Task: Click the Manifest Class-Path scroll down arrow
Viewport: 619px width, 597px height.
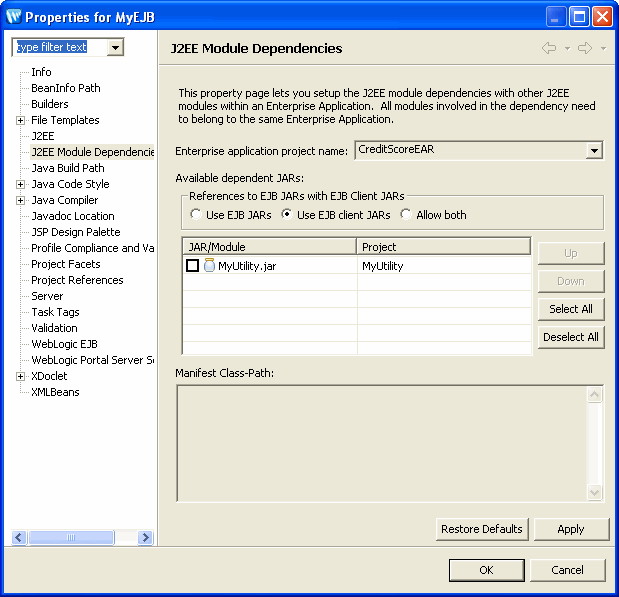Action: [x=595, y=492]
